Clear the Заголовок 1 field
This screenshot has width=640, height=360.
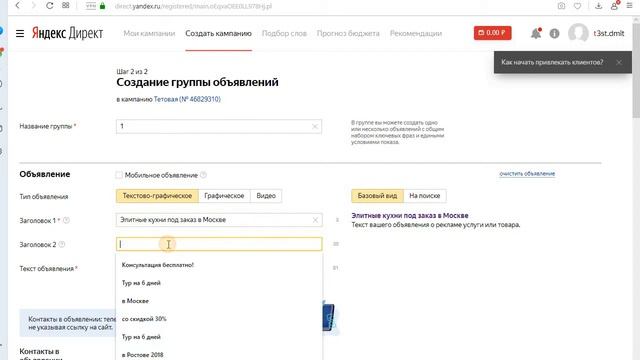click(315, 220)
